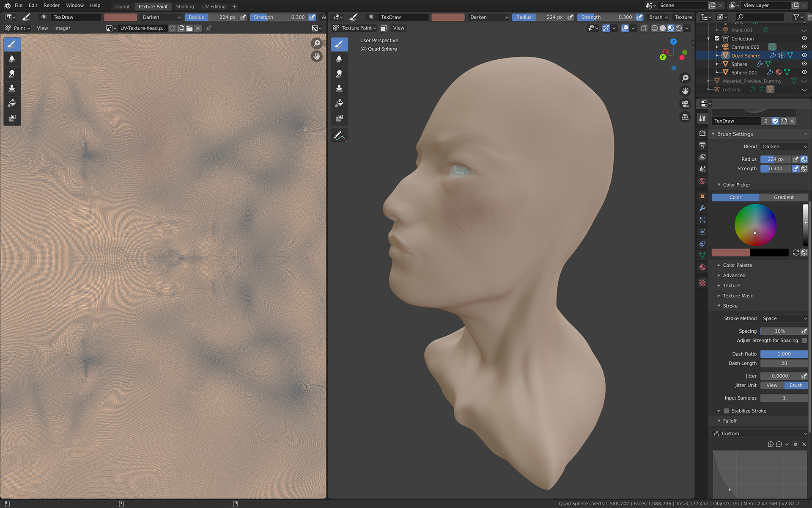812x508 pixels.
Task: Pick a color from the color wheel
Action: point(755,225)
